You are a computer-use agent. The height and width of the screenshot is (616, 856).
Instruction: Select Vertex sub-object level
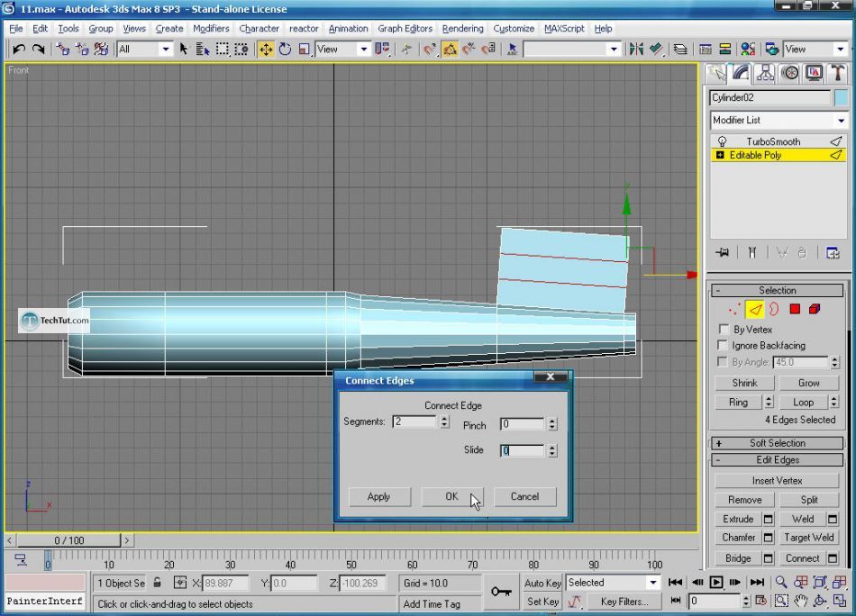tap(734, 310)
